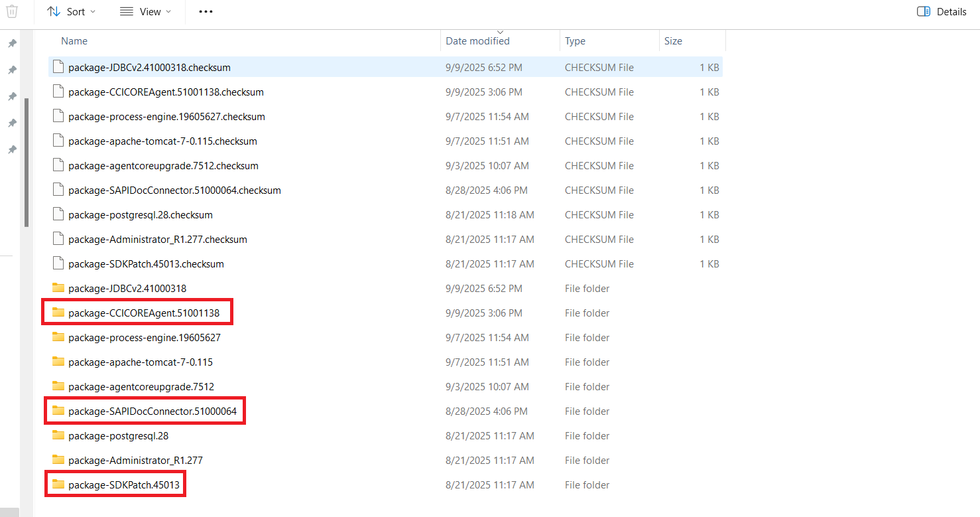Select package-SAPIDocConnector.51000064 folder icon
Viewport: 980px width, 517px height.
[58, 411]
